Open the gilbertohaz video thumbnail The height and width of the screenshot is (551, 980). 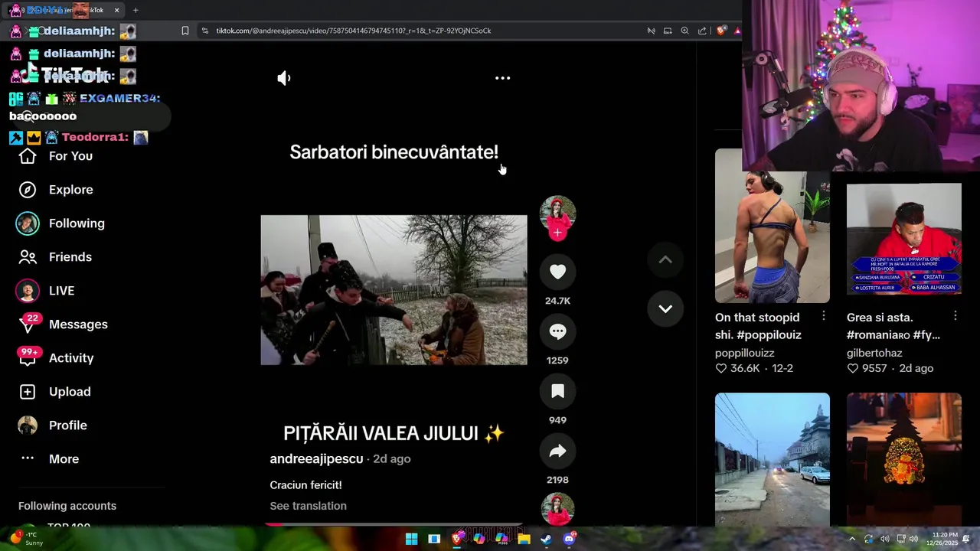click(x=904, y=239)
